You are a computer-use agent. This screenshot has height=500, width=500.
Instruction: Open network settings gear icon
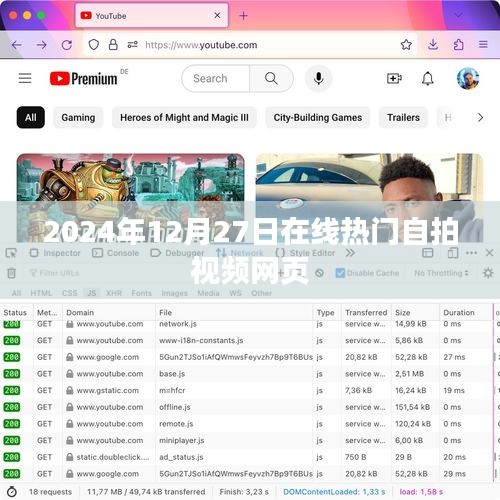tap(488, 273)
